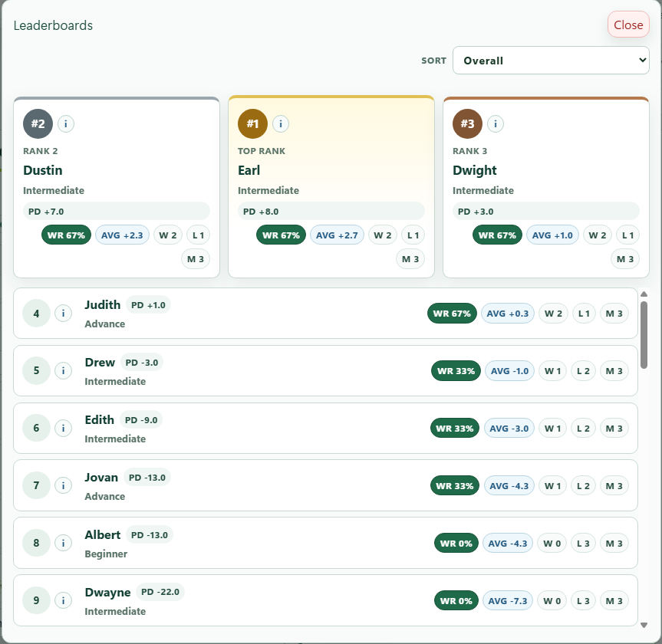Click rank number 6 circle
This screenshot has height=644, width=662.
pos(36,428)
